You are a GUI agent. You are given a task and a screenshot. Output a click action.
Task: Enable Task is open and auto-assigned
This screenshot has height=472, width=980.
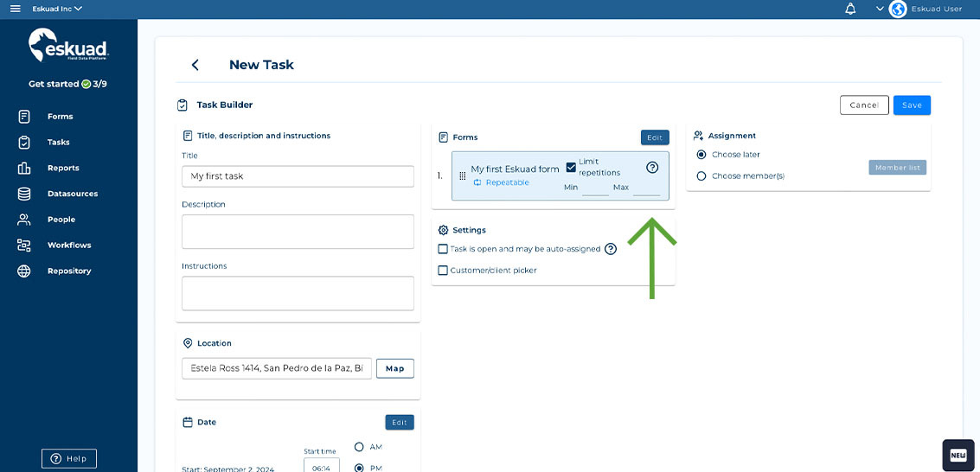coord(443,249)
